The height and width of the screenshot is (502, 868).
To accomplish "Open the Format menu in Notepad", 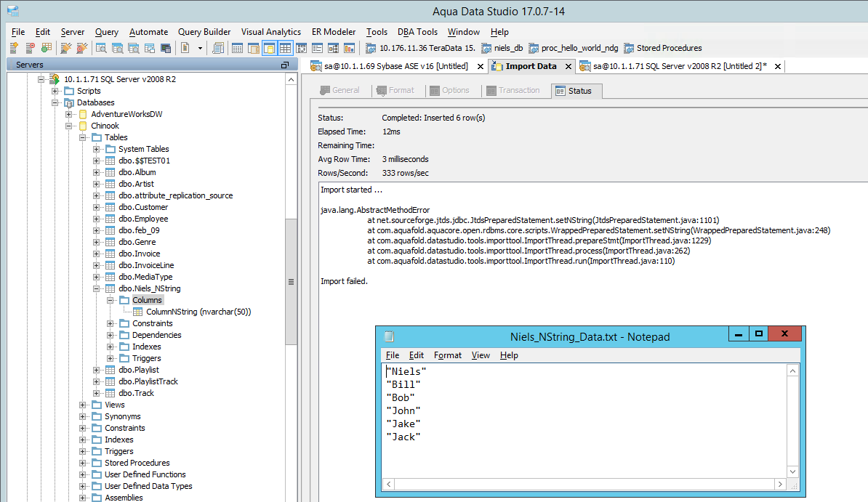I will (x=447, y=355).
